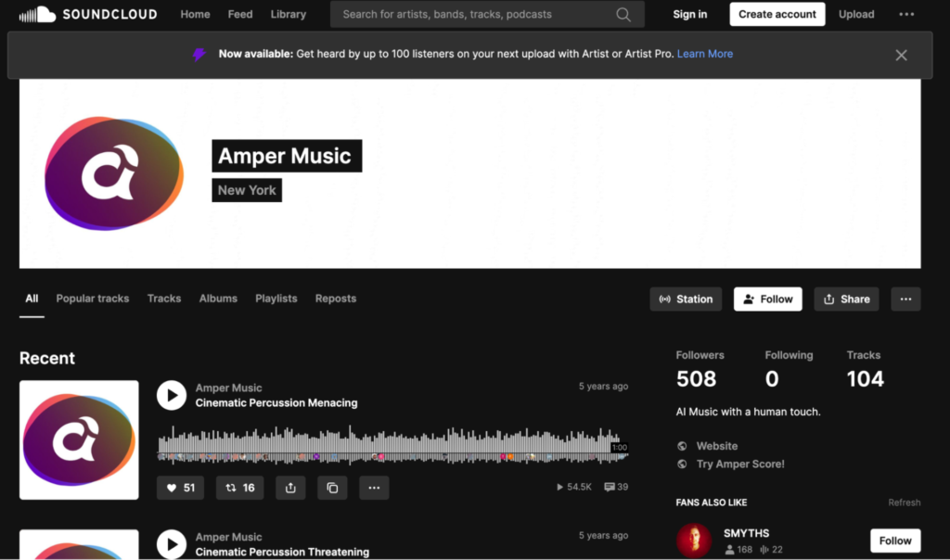Open the top-right more options menu
This screenshot has width=950, height=560.
coord(906,14)
